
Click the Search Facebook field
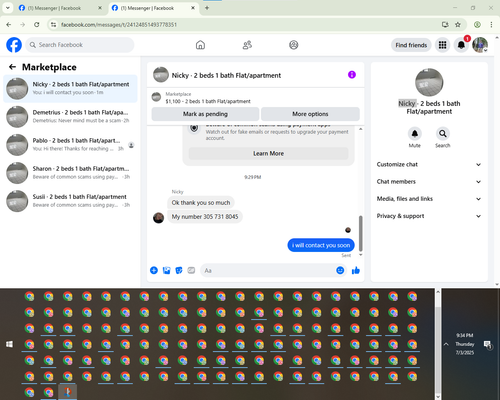tap(80, 45)
